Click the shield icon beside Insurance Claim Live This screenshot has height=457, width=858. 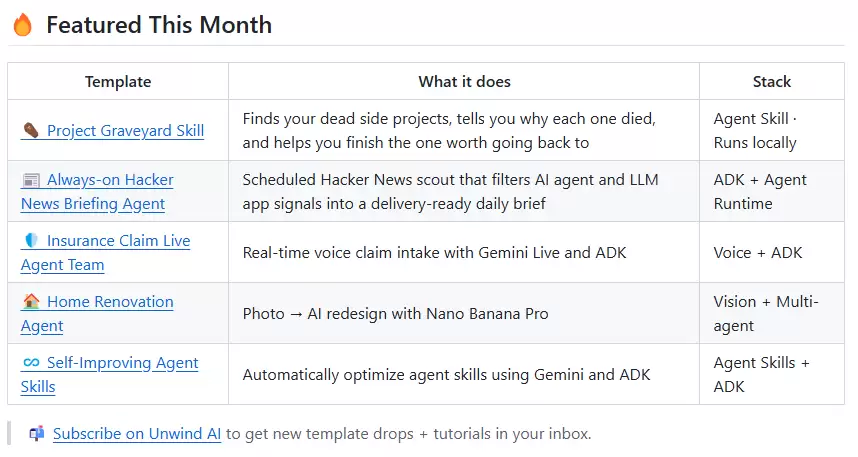click(31, 240)
